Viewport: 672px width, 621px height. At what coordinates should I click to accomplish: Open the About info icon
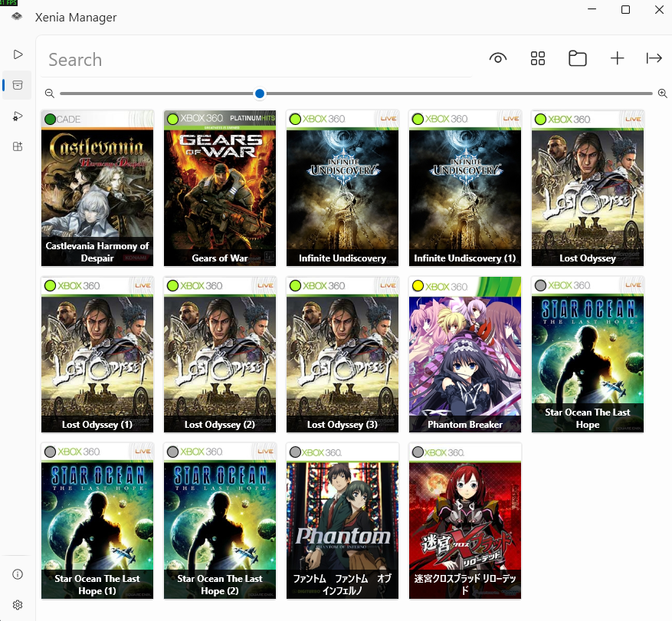18,574
